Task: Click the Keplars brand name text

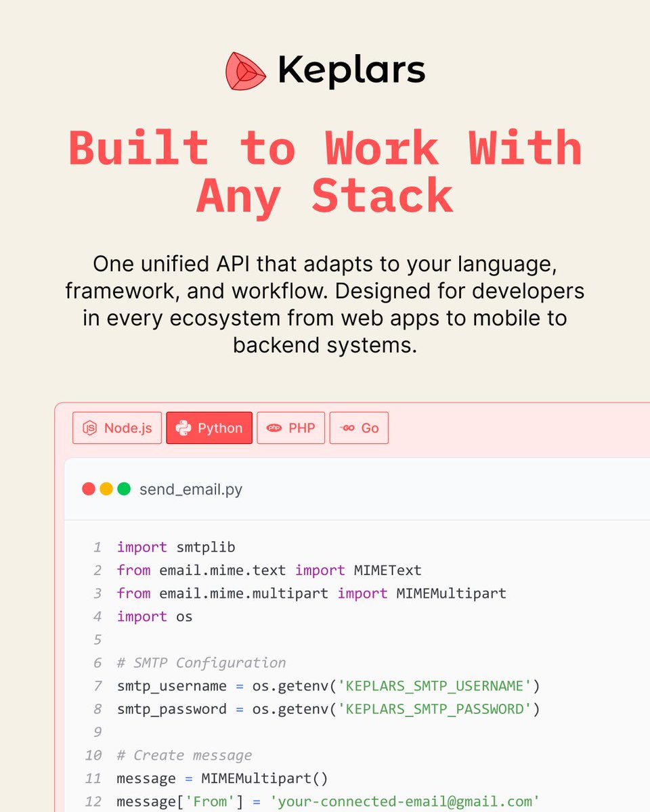Action: tap(351, 71)
